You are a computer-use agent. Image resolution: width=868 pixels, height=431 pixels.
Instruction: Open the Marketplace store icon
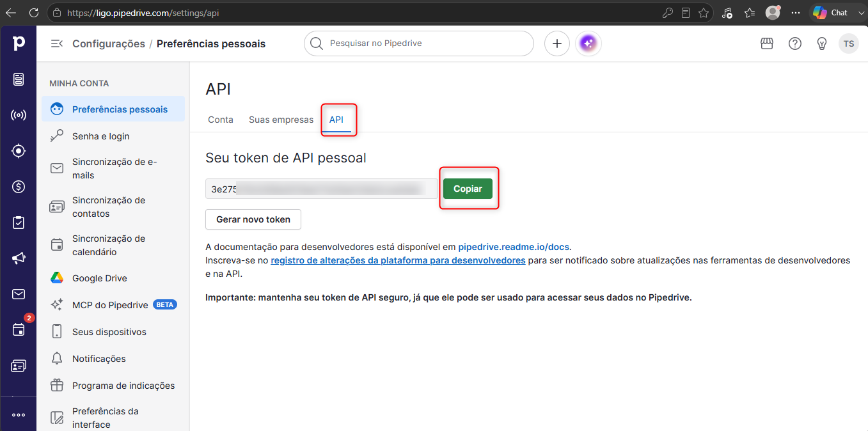pyautogui.click(x=767, y=43)
